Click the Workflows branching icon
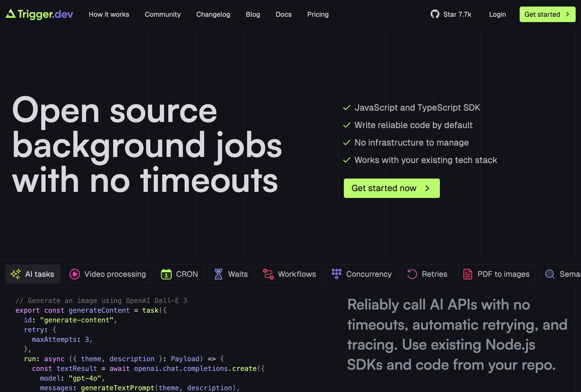Viewport: 581px width, 392px height. 268,274
